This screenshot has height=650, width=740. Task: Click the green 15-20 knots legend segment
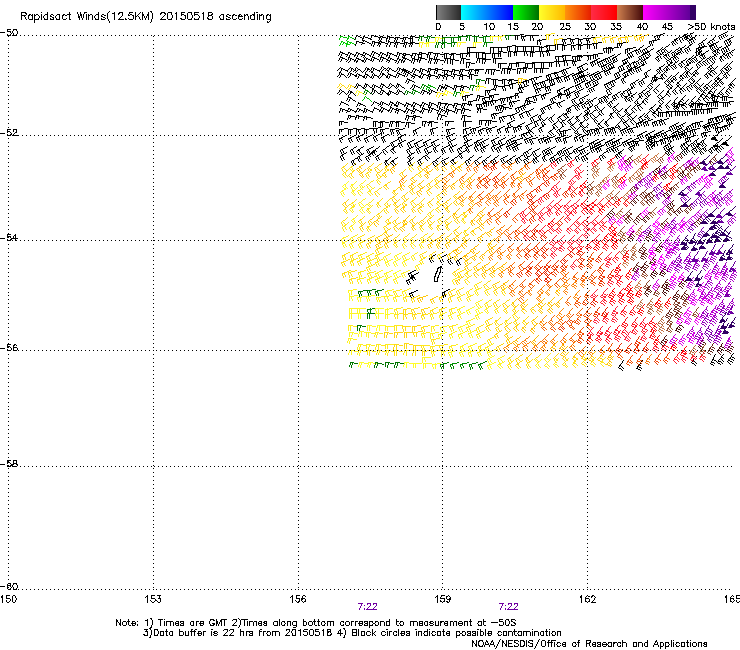526,12
